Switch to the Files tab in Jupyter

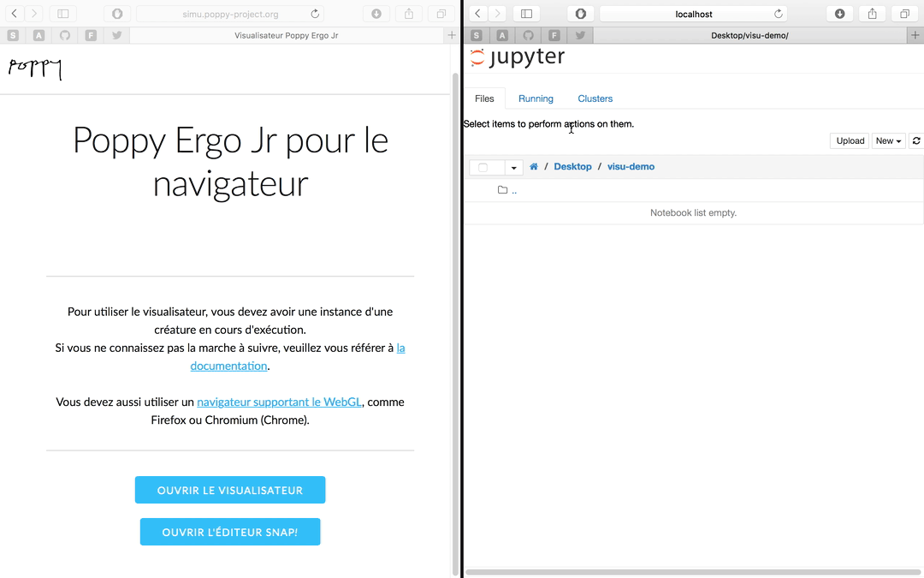tap(484, 98)
